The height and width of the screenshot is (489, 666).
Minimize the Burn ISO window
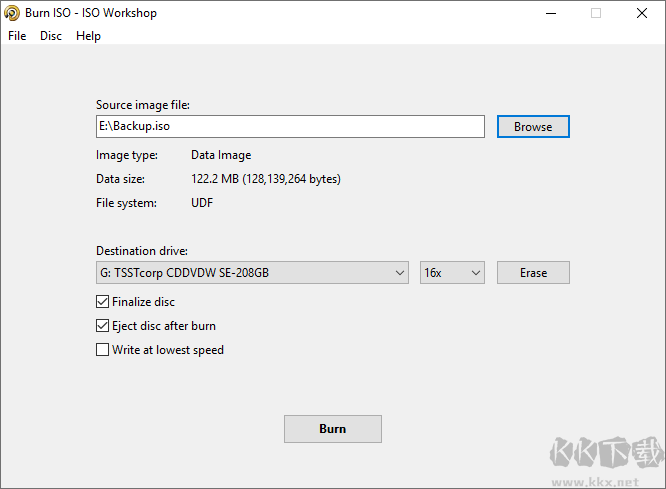tap(550, 13)
